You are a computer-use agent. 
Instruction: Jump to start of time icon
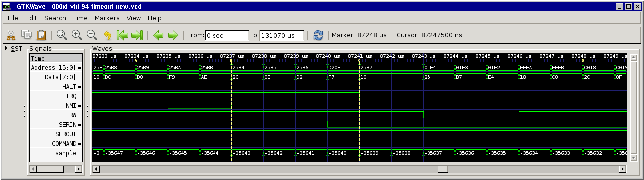(122, 35)
